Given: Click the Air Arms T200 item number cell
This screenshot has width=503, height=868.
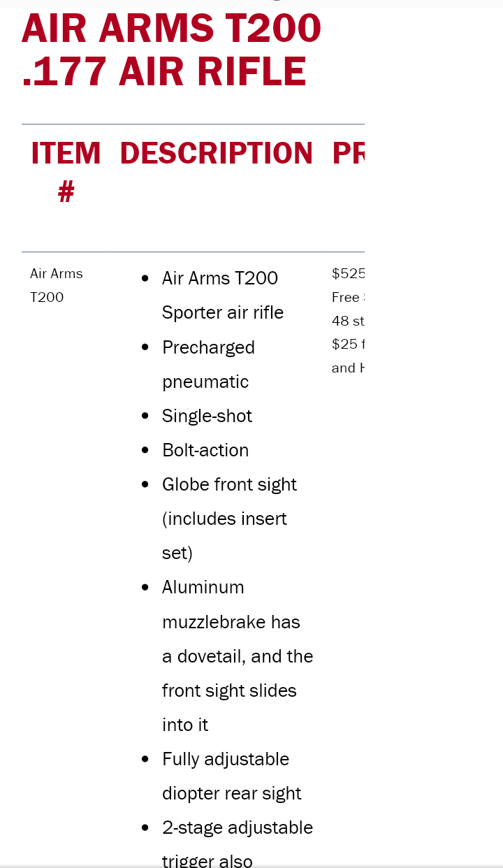Looking at the screenshot, I should pos(57,285).
